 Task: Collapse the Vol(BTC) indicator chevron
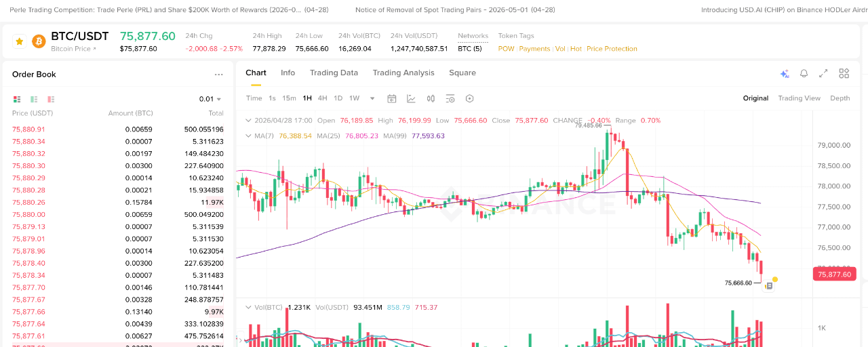pos(249,308)
